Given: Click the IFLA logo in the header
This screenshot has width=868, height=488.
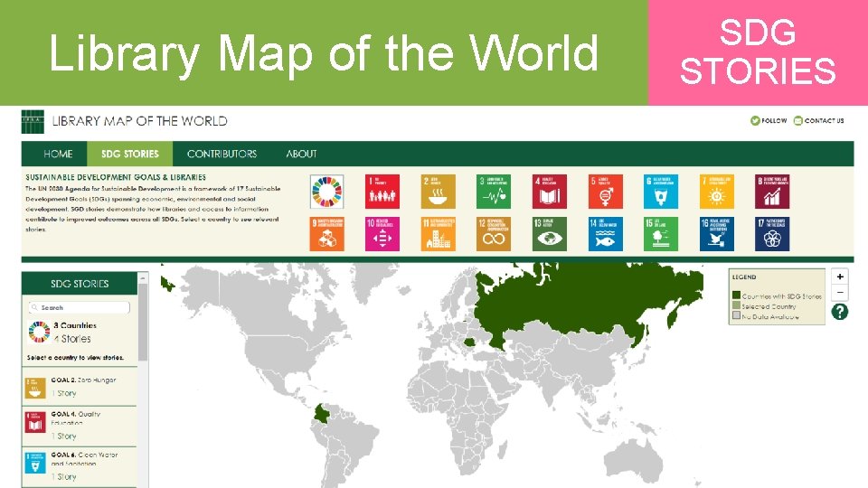Looking at the screenshot, I should coord(33,122).
